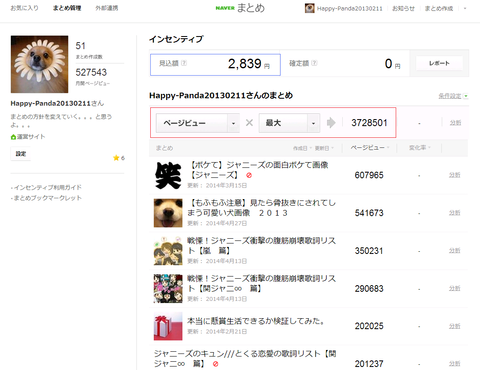
Task: Open the お気に入り favorites menu item
Action: coord(24,8)
